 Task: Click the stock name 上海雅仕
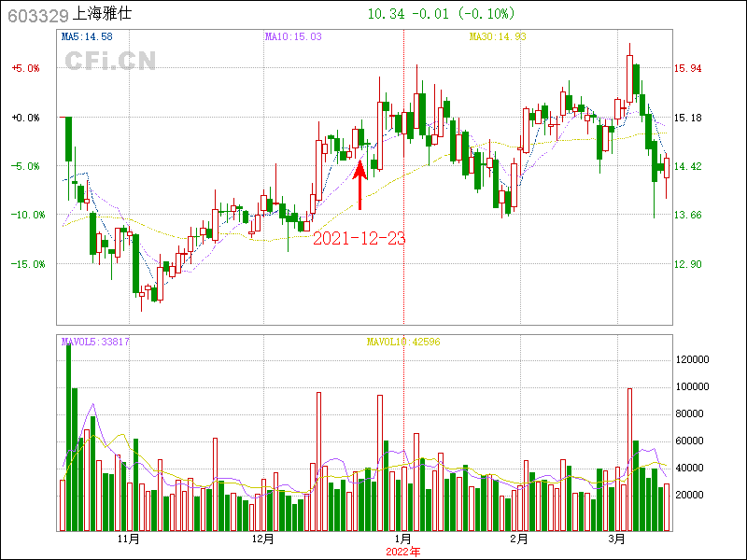102,13
